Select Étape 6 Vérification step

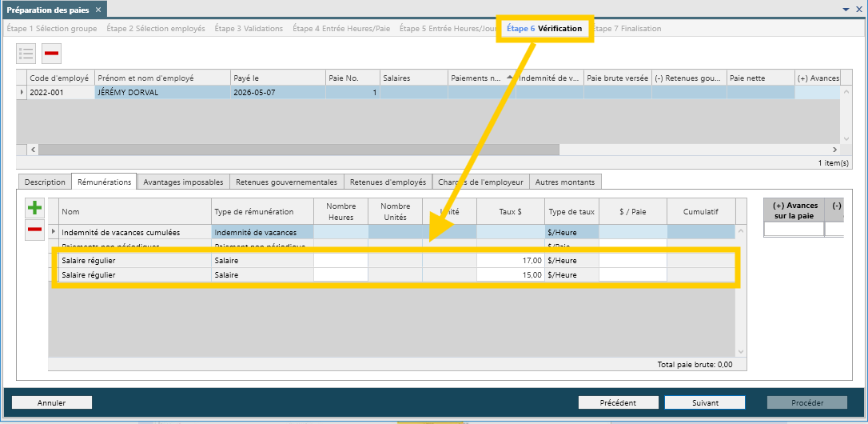[x=544, y=28]
